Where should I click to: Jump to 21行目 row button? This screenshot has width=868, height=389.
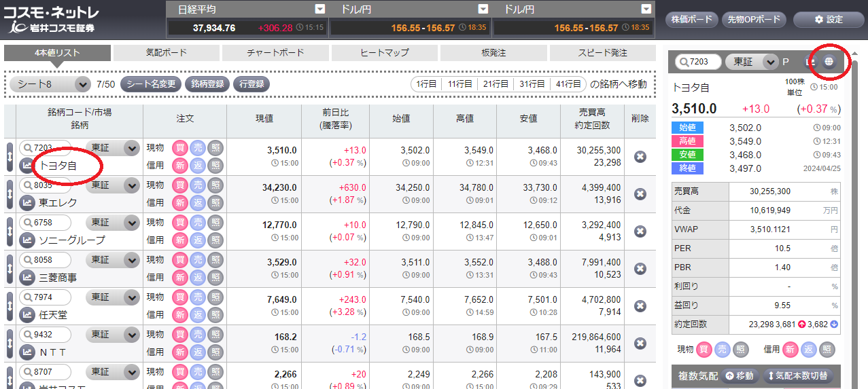pos(495,84)
